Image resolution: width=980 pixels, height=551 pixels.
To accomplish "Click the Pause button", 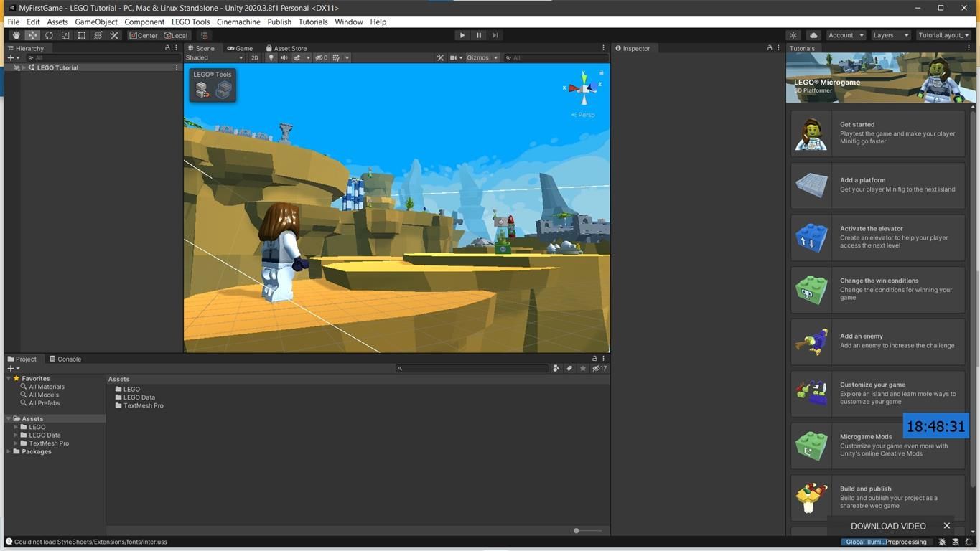I will 478,35.
